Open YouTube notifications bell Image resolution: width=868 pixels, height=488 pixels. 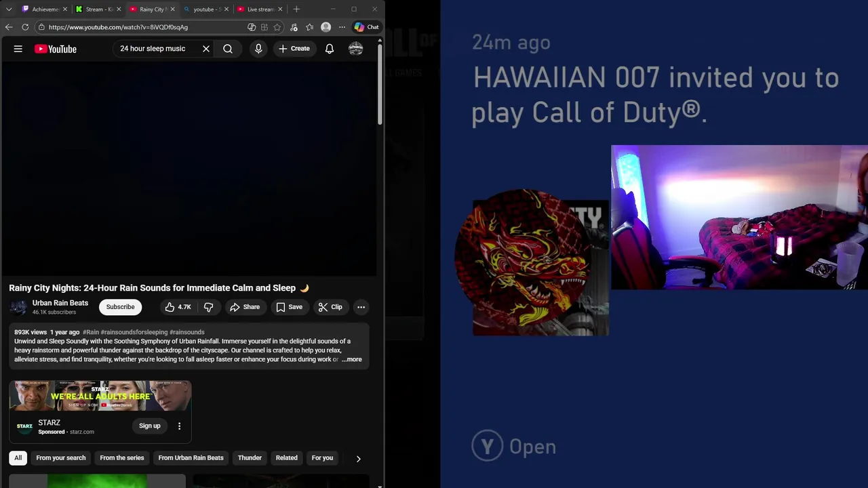[330, 49]
